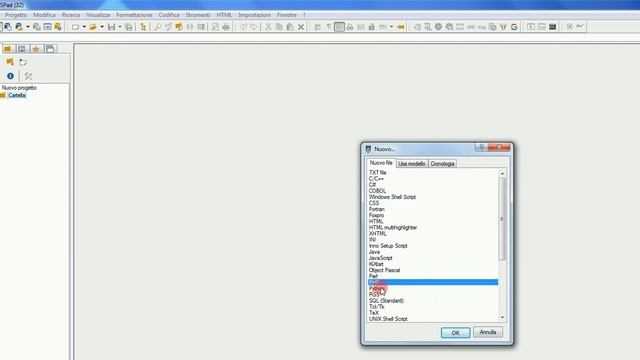The width and height of the screenshot is (640, 360).
Task: Open dropdown arrow next to open project icon
Action: pyautogui.click(x=28, y=27)
